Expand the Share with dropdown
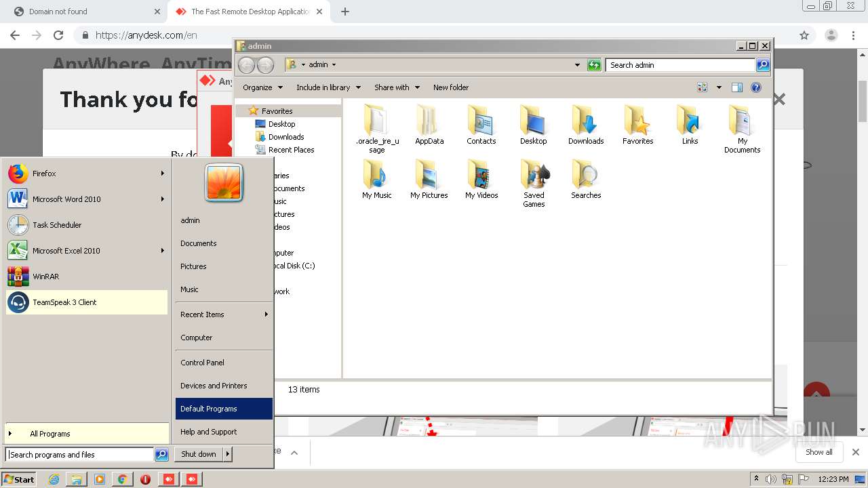 pos(397,87)
